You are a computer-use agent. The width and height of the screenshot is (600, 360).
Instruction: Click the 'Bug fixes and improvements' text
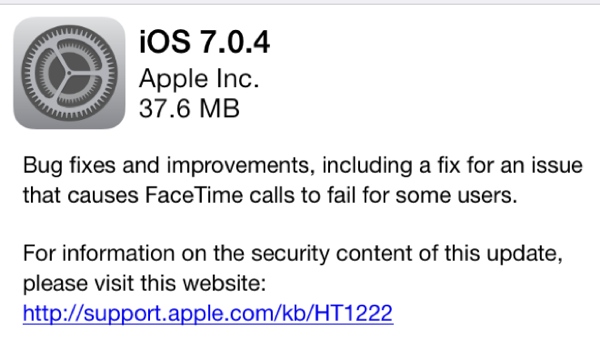click(x=166, y=166)
